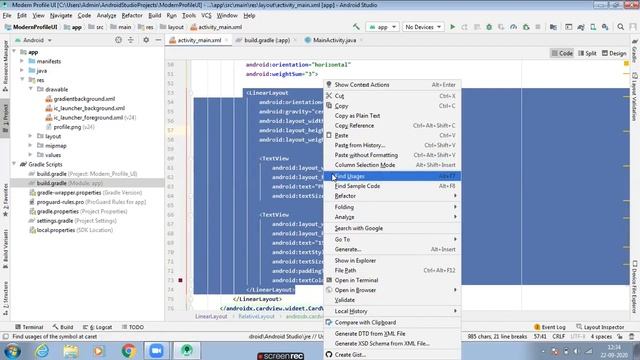Click the lightbulb Show Context Actions icon

coord(329,84)
